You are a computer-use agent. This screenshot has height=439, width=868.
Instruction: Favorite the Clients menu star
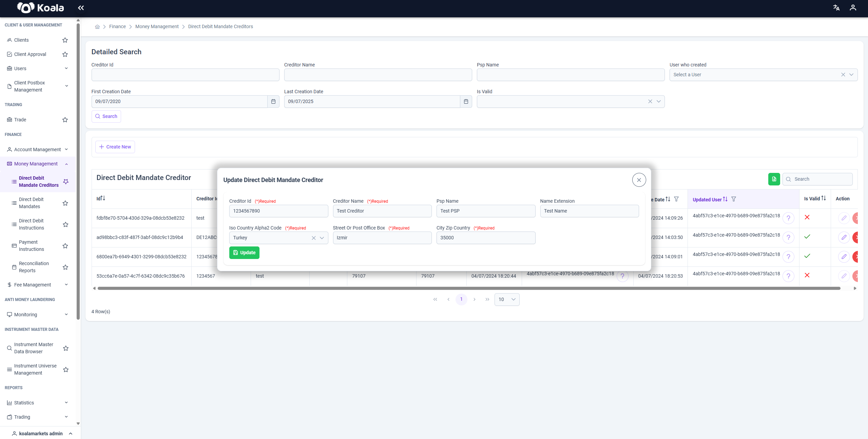pos(65,40)
